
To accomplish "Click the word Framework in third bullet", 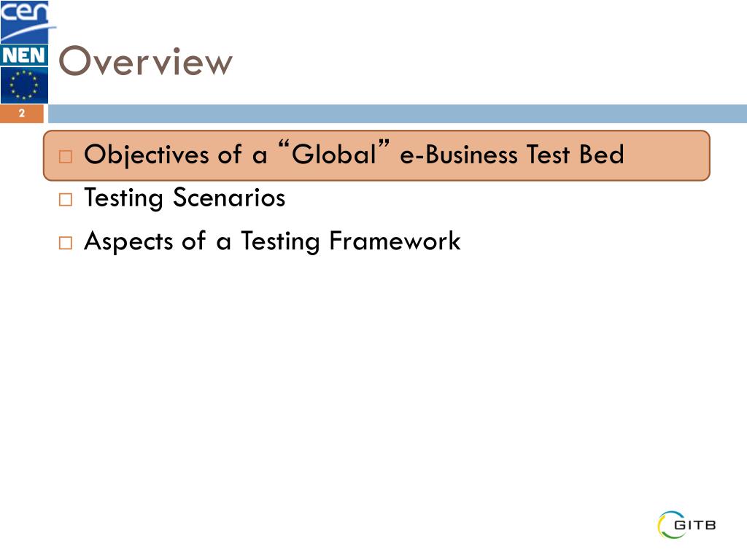I will 395,241.
